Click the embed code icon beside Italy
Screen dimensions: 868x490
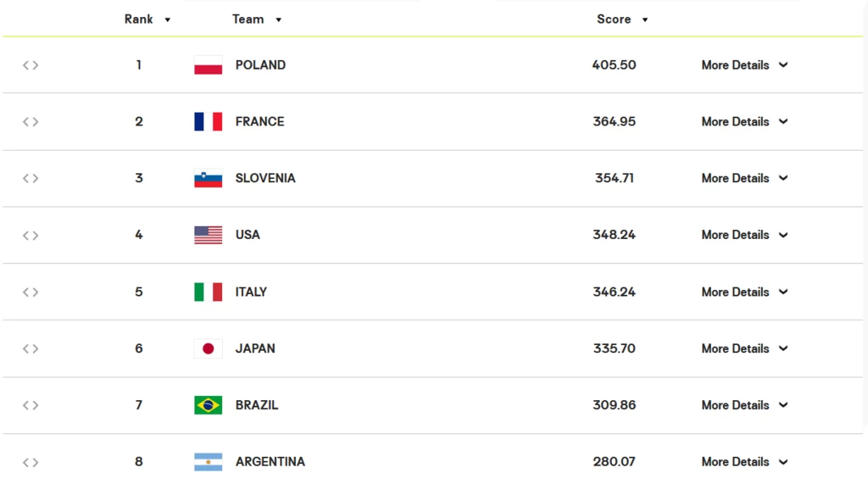(31, 292)
